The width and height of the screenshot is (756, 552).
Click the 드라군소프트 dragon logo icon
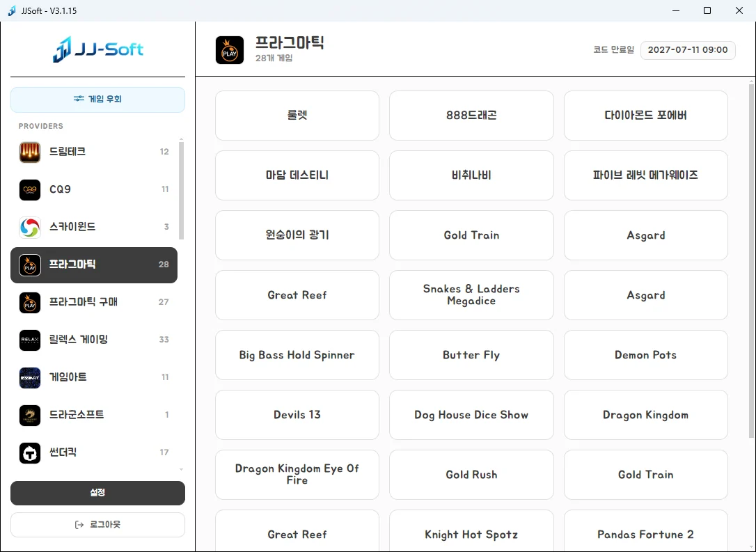30,415
